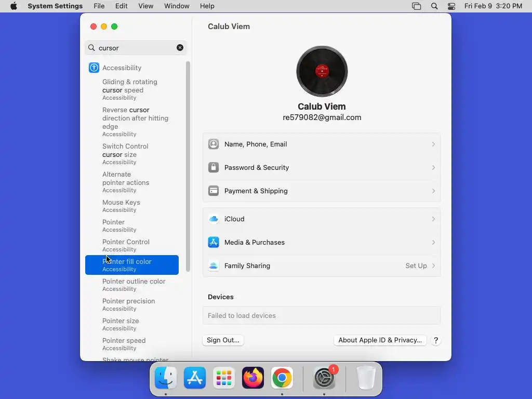Launch Firefox from the Dock
Viewport: 532px width, 399px height.
pos(253,378)
